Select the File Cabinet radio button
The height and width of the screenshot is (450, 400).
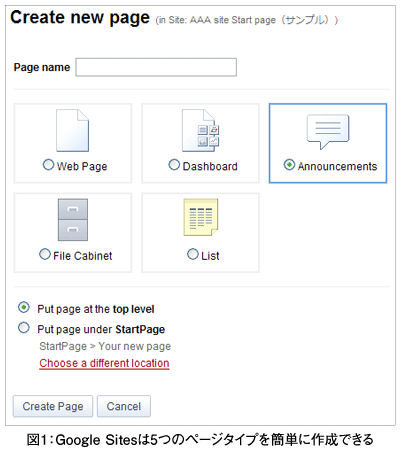45,254
